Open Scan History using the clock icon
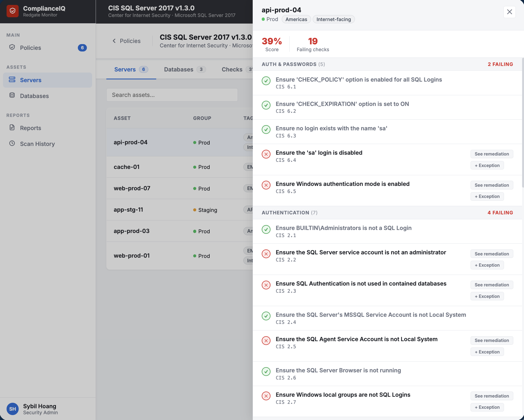 tap(12, 143)
